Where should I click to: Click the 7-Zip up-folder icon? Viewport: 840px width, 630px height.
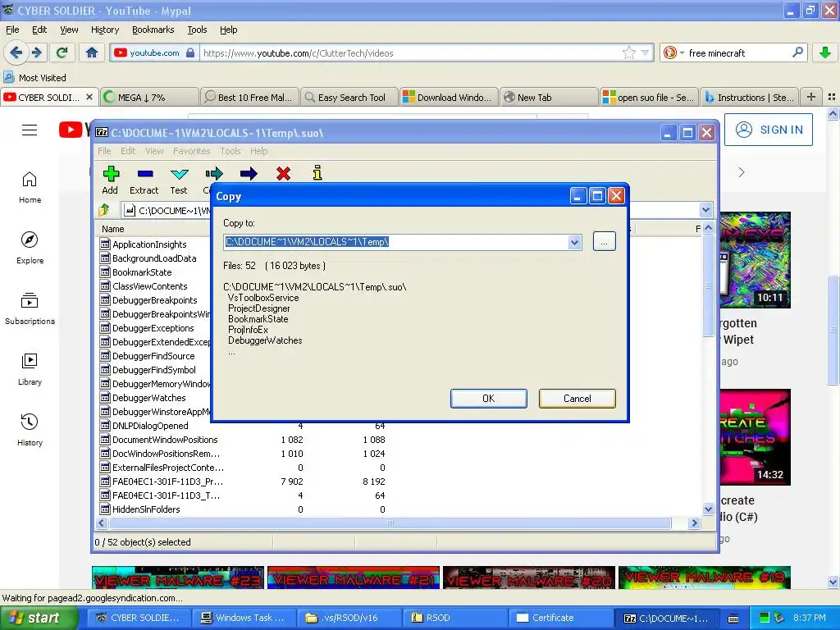[x=104, y=210]
